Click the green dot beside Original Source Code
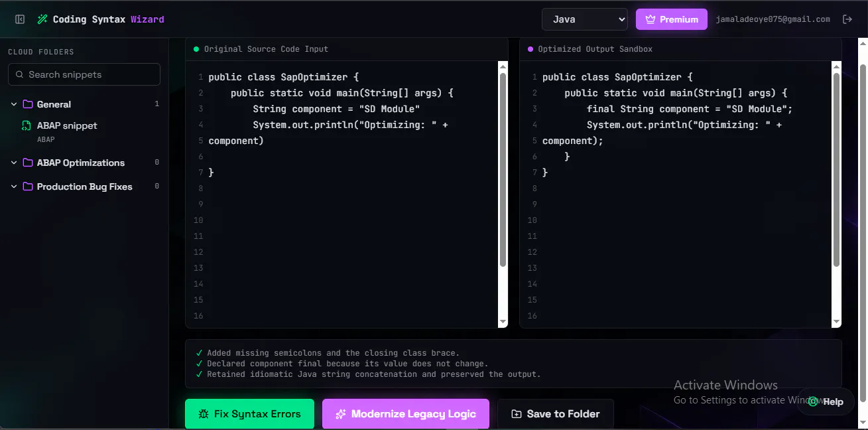The image size is (868, 430). point(196,49)
